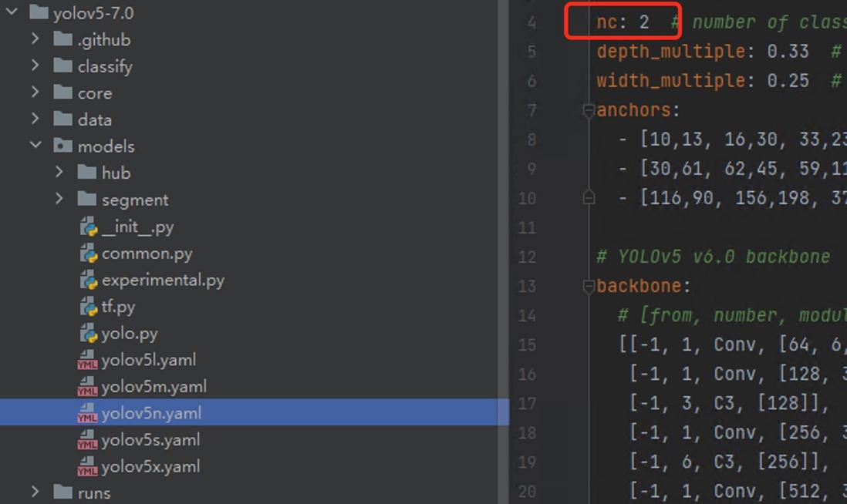This screenshot has height=504, width=847.
Task: Click the YML icon of yolov5l.yaml
Action: tap(87, 360)
